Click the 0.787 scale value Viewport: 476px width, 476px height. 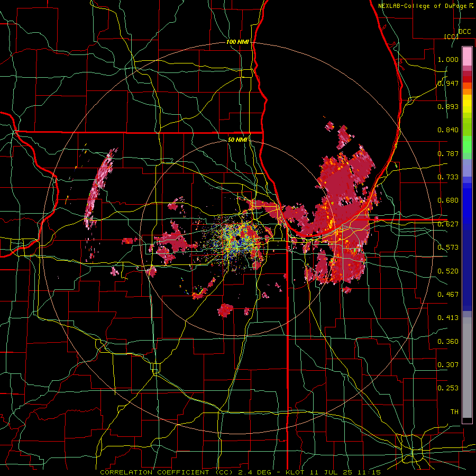coord(448,153)
